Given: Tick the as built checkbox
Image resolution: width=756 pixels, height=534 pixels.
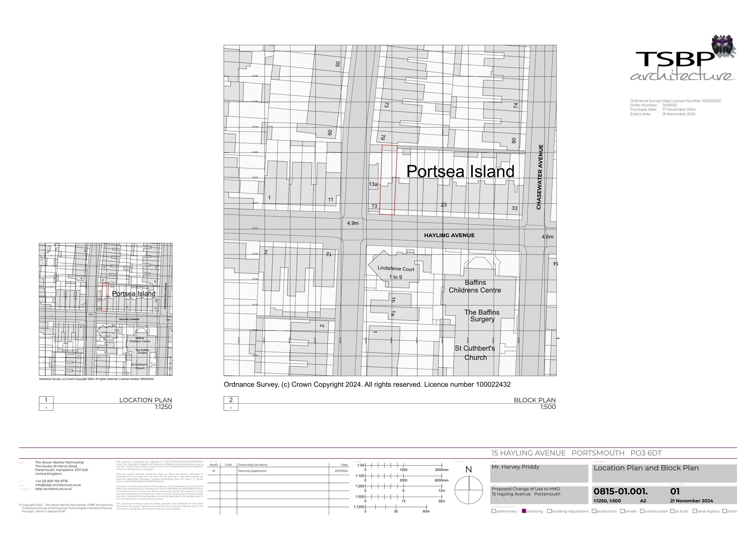Looking at the screenshot, I should pyautogui.click(x=672, y=511).
